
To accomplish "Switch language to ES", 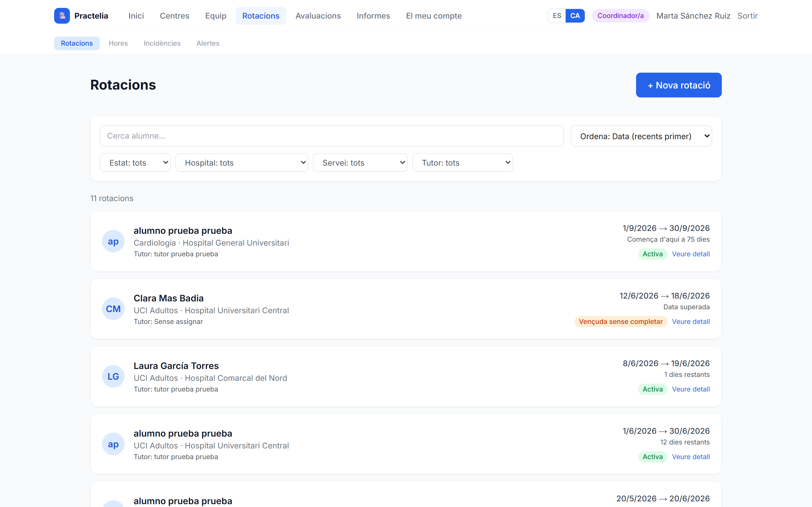I will 557,16.
